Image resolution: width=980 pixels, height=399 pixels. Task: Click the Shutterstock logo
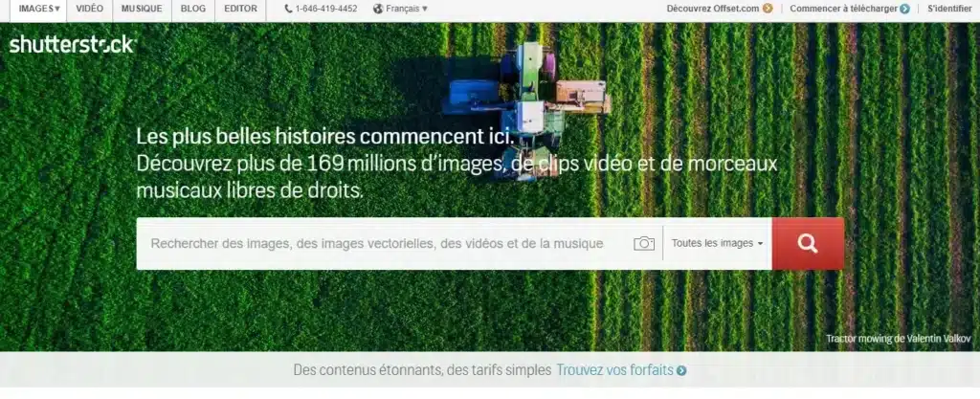tap(73, 44)
